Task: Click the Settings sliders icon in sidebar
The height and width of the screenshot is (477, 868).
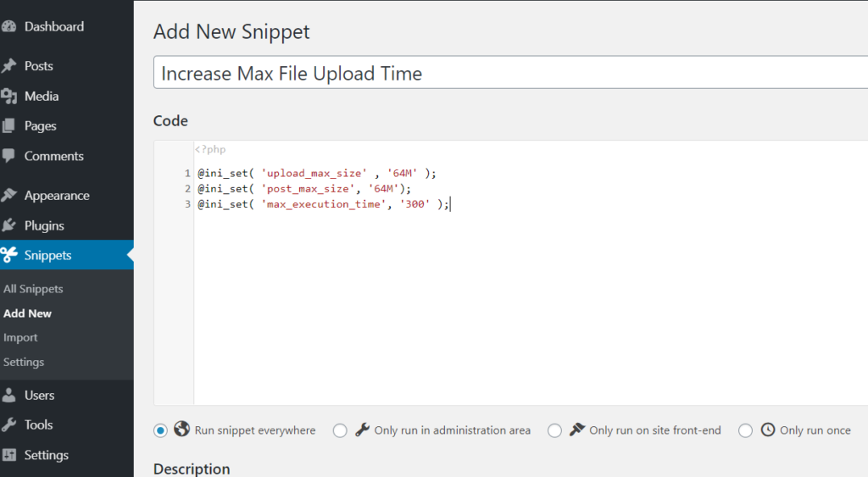Action: pos(8,455)
